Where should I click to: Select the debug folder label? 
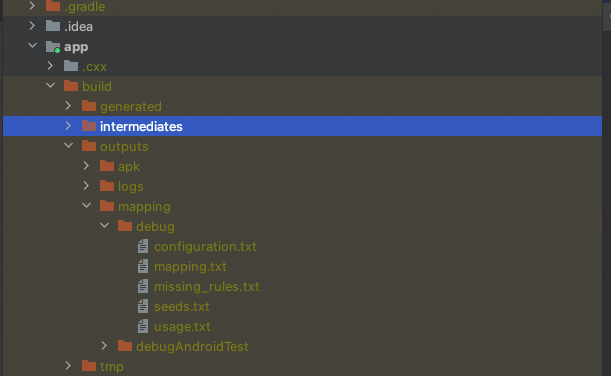(x=155, y=226)
